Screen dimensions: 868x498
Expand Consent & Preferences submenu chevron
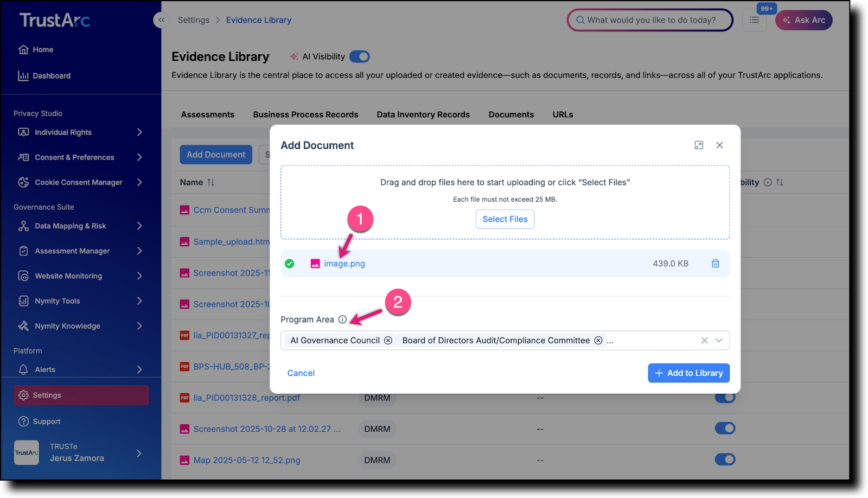coord(139,157)
